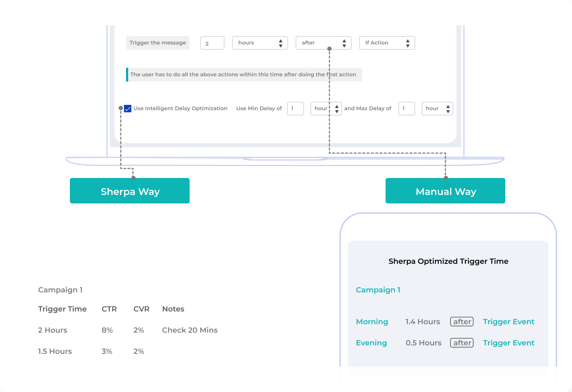Click the '2 Hours' trigger time cell
This screenshot has height=392, width=572.
(x=53, y=330)
